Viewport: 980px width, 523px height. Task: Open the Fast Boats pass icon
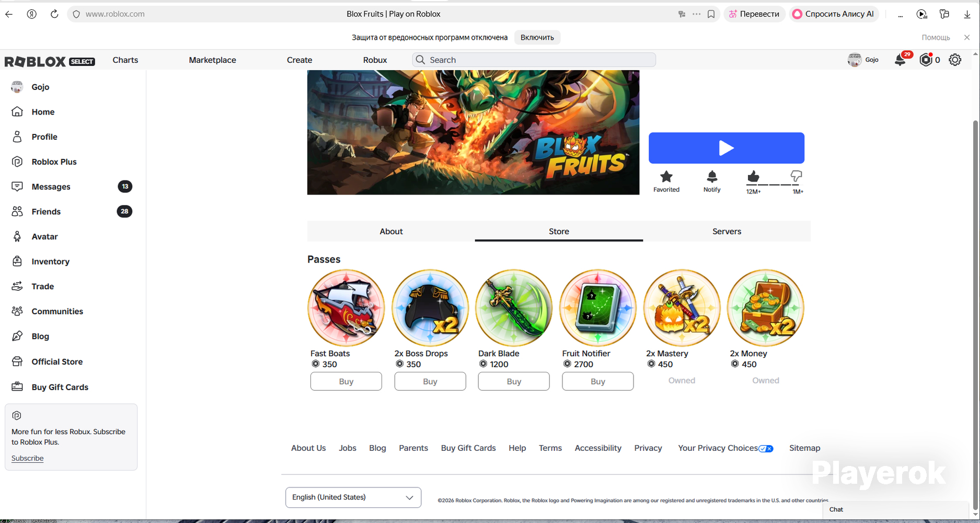346,308
